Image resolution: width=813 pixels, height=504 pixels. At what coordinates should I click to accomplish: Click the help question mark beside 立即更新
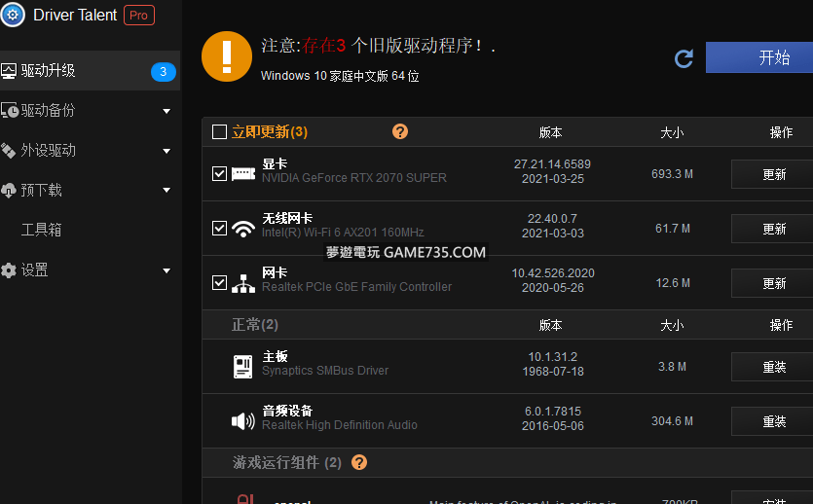pyautogui.click(x=400, y=131)
